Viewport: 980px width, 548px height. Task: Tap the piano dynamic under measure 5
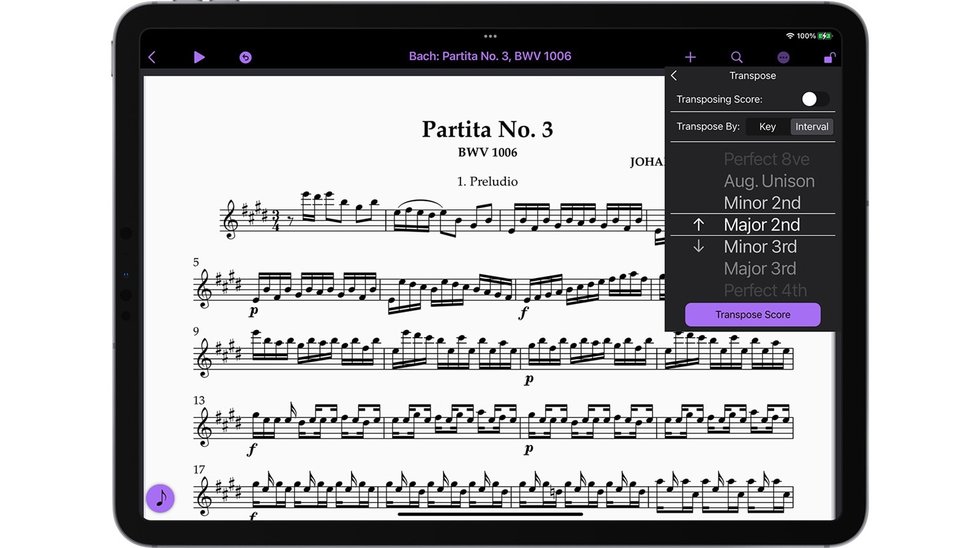coord(254,311)
